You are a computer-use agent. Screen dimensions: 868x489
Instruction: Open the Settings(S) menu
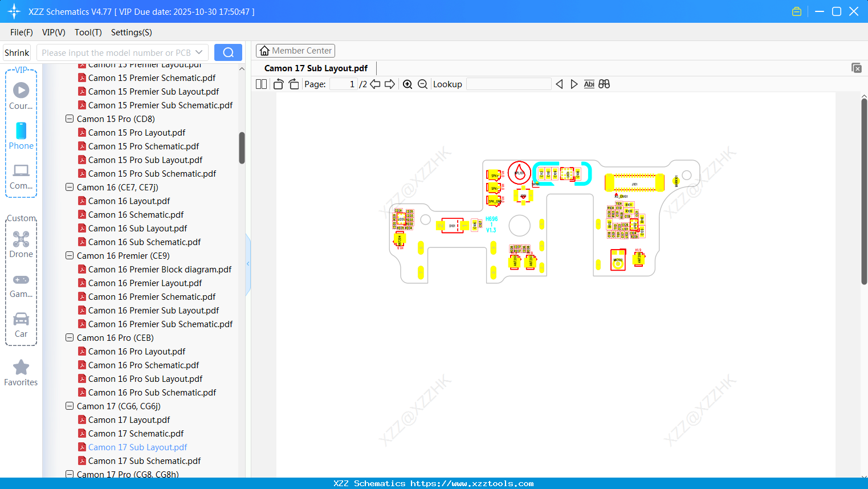click(x=132, y=32)
